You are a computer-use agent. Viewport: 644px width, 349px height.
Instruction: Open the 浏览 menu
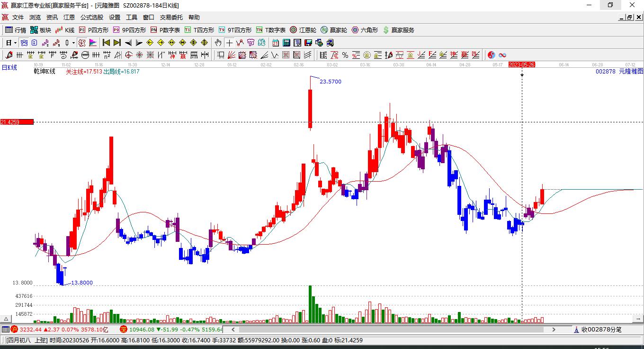click(35, 18)
